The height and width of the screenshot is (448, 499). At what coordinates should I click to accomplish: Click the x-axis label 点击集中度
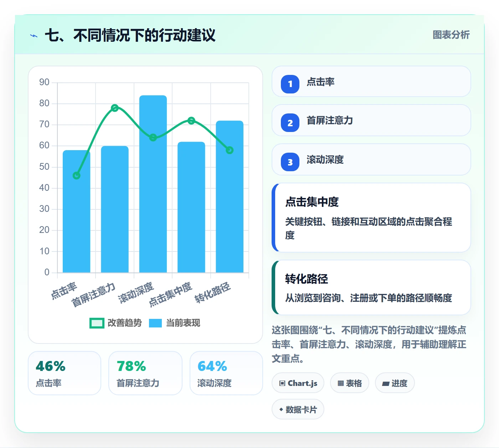pyautogui.click(x=170, y=295)
